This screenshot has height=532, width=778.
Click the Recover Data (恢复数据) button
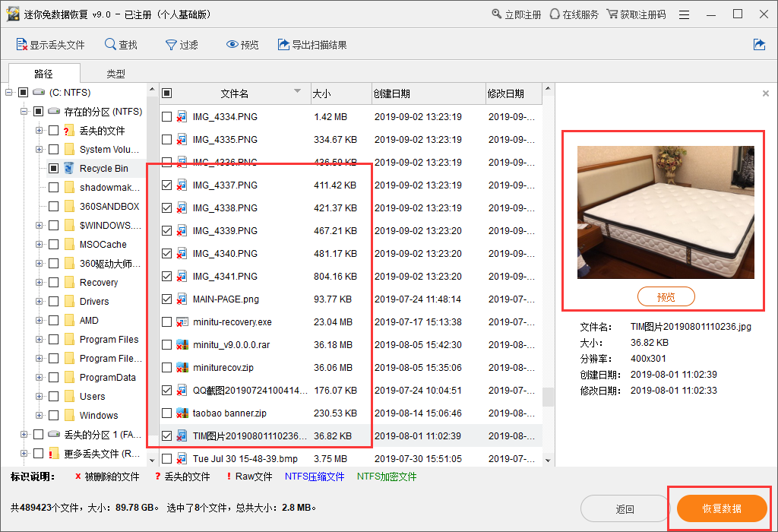point(722,508)
